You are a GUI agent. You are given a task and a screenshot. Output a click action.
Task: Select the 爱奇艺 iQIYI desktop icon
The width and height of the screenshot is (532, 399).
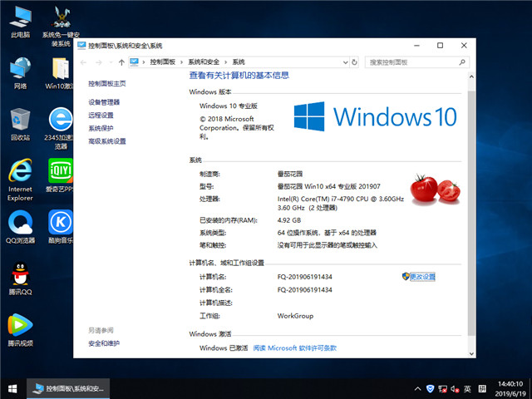pos(60,175)
